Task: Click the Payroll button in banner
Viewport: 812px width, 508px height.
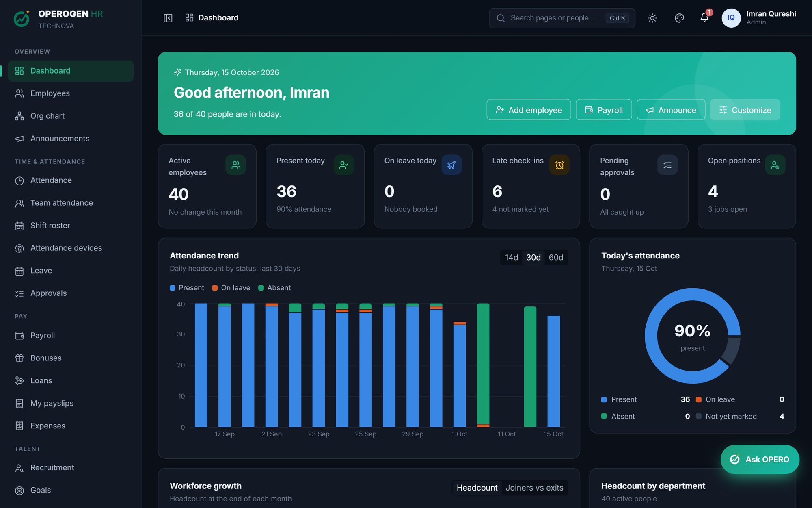Action: pos(604,110)
